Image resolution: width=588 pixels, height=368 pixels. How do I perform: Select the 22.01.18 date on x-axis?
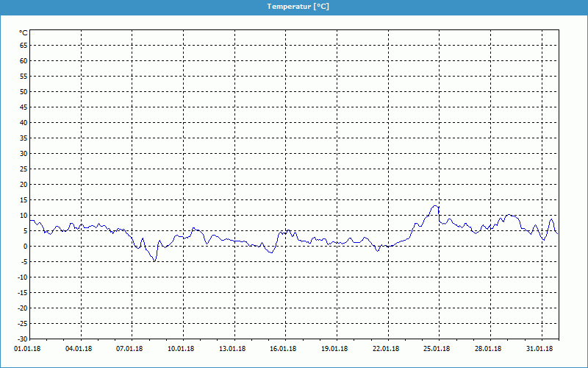[386, 349]
